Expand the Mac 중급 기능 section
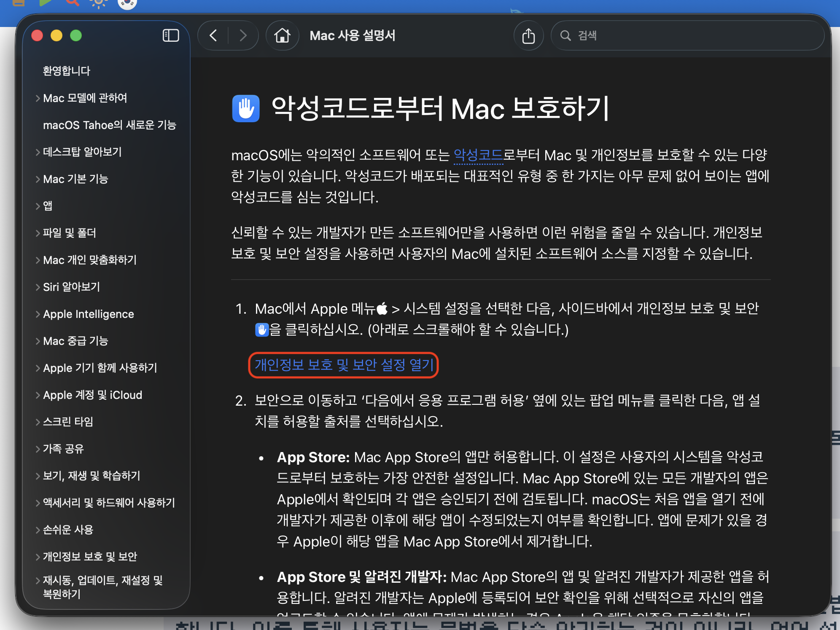 coord(38,341)
